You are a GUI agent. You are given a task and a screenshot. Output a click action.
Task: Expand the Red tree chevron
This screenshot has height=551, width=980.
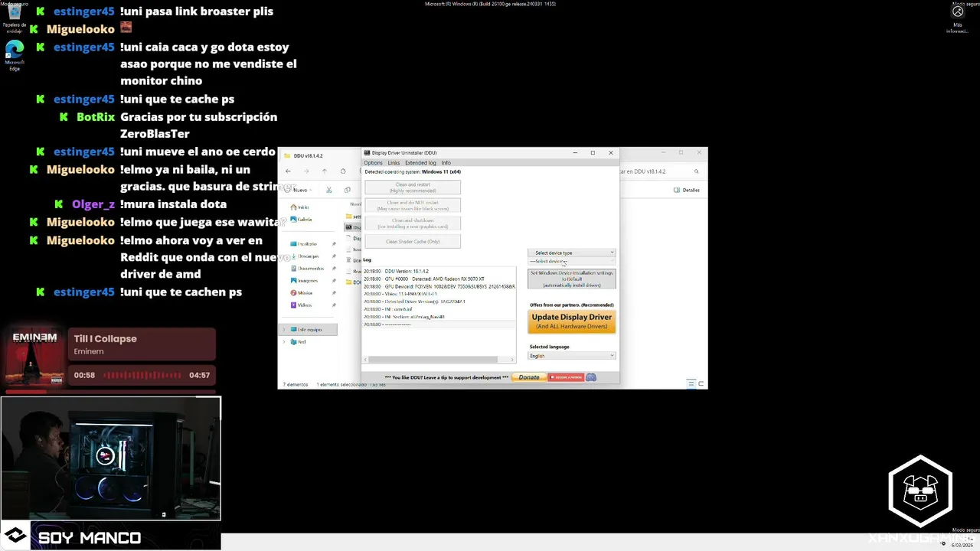(x=284, y=342)
